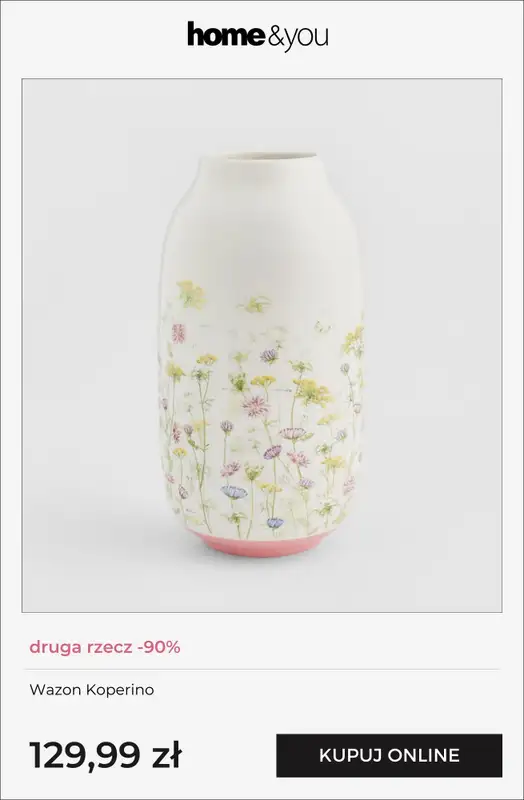524x800 pixels.
Task: Open the Wazon Koperino product name link
Action: [x=92, y=690]
